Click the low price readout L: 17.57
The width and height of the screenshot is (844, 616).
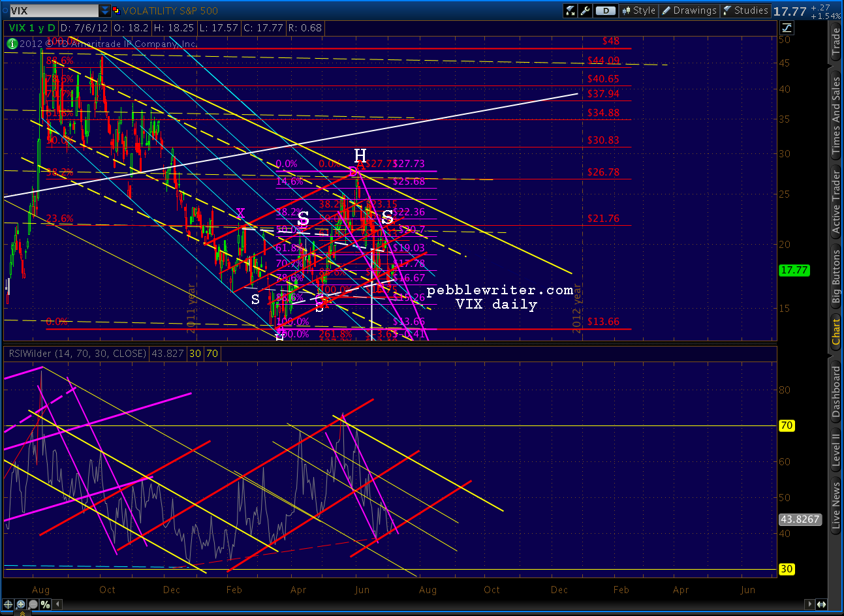219,28
